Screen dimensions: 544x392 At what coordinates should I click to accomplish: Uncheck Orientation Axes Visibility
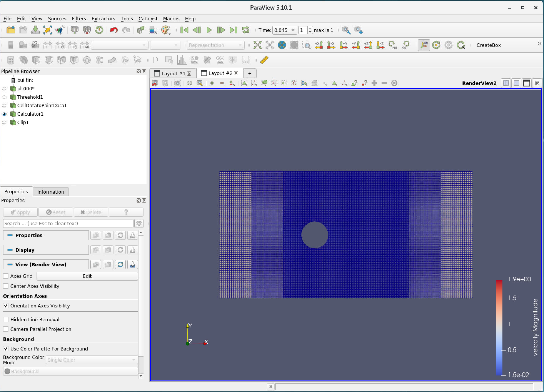click(6, 306)
